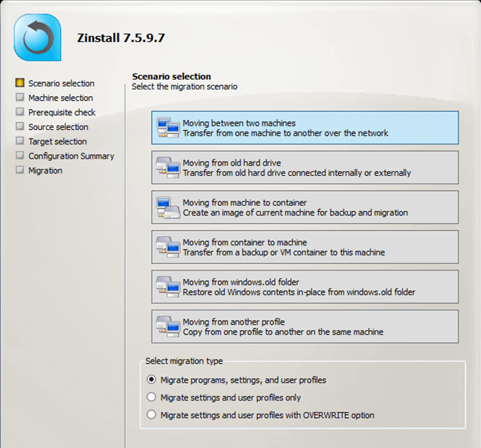Click the step marker beside Machine selection

pyautogui.click(x=20, y=97)
